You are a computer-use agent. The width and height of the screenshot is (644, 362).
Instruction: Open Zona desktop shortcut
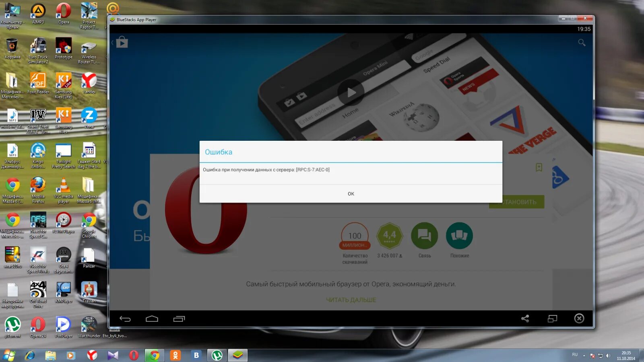[x=89, y=118]
